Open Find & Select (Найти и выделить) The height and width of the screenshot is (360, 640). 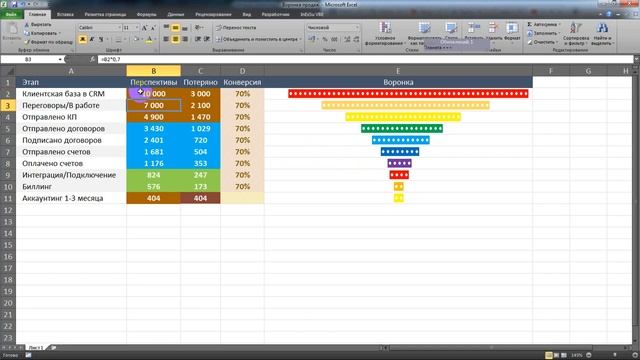click(x=602, y=33)
